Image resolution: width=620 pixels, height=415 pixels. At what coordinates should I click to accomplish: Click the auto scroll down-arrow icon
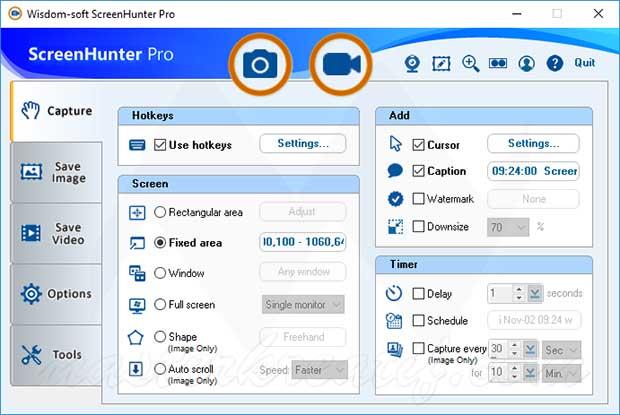(x=136, y=370)
